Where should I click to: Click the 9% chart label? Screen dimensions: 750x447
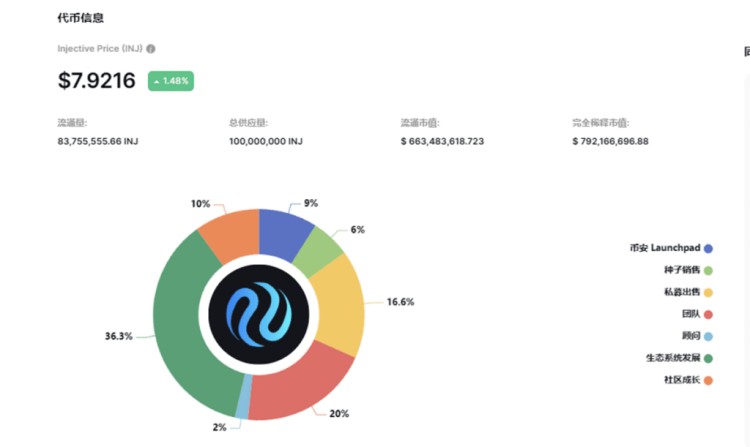pyautogui.click(x=311, y=203)
